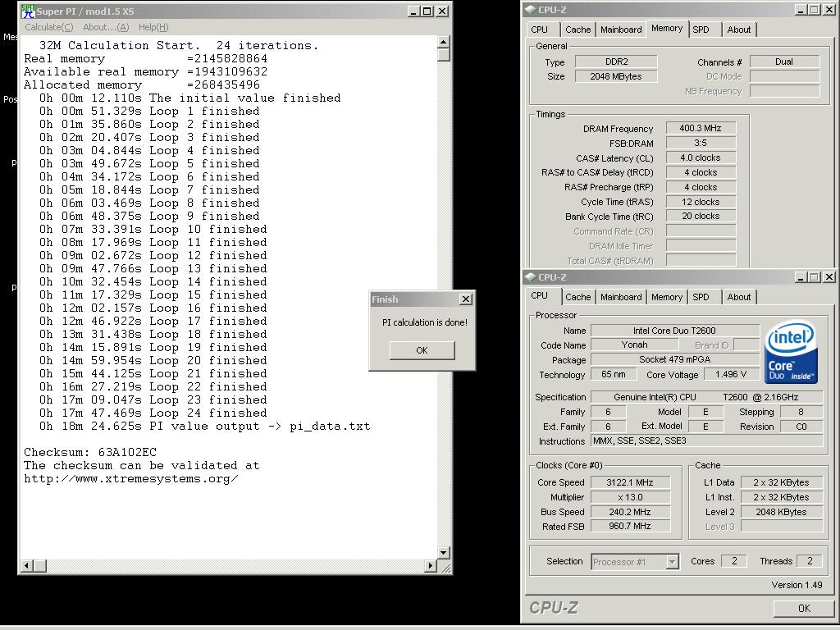Image resolution: width=840 pixels, height=630 pixels.
Task: Click the Super PI title bar icon
Action: point(29,11)
